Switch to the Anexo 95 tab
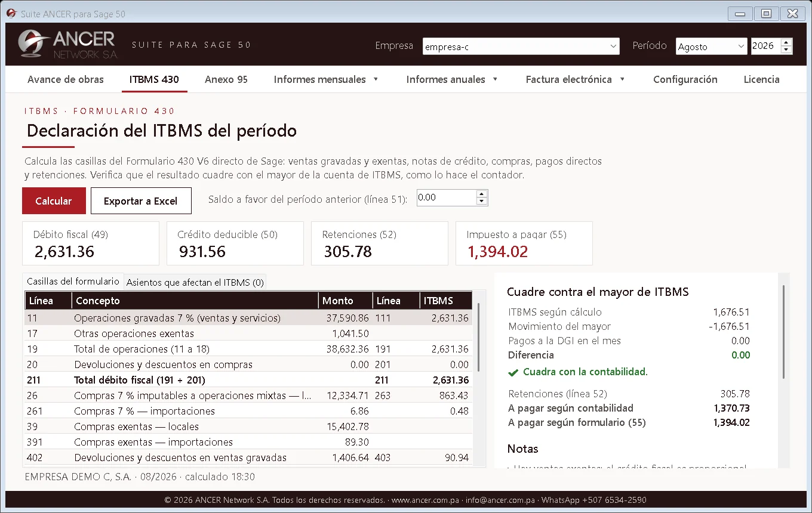The height and width of the screenshot is (513, 812). [226, 79]
